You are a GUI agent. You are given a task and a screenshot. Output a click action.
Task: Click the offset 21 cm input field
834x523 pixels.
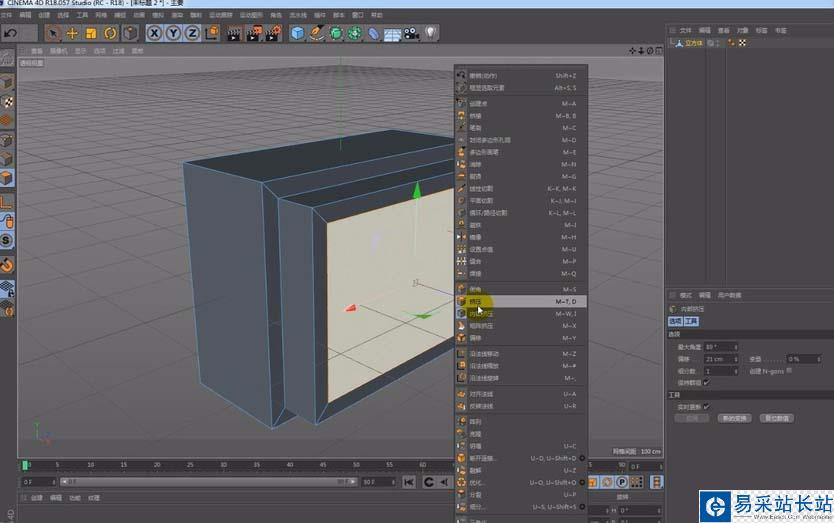point(715,358)
